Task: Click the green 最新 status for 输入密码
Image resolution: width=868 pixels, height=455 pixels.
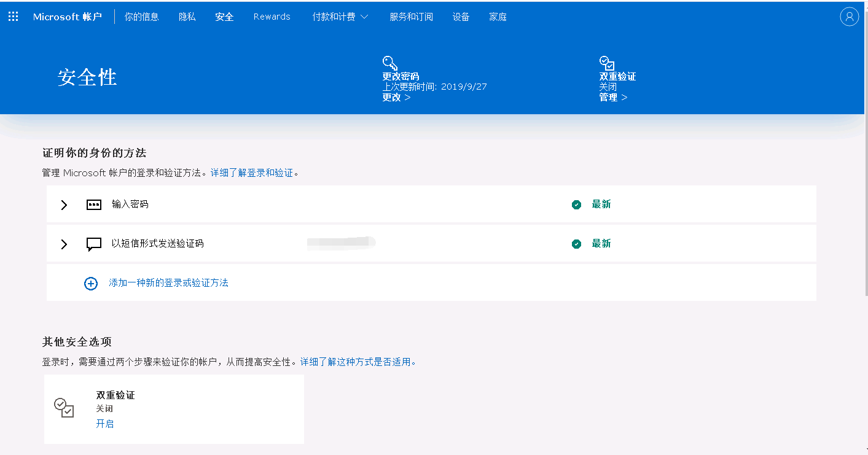Action: 601,204
